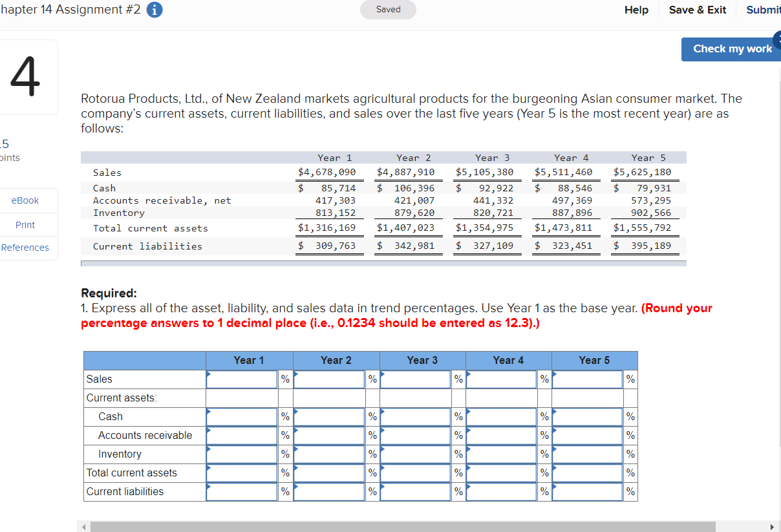Open the Help menu

click(636, 10)
